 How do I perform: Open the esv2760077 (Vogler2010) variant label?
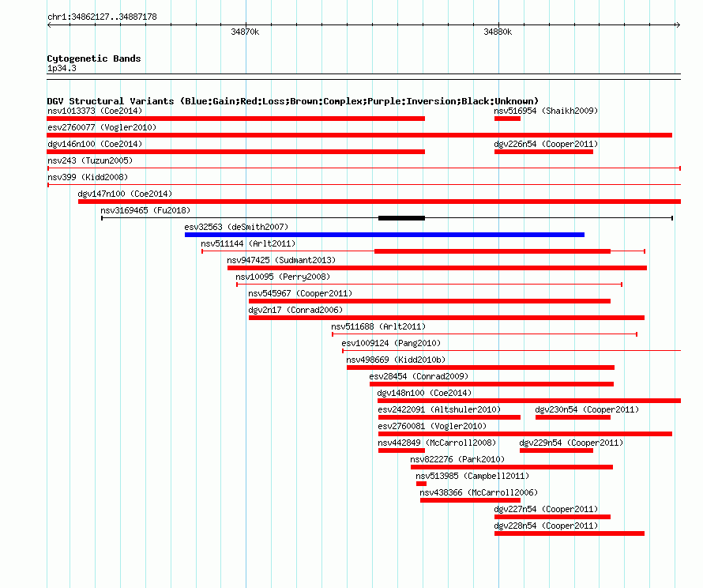point(102,127)
